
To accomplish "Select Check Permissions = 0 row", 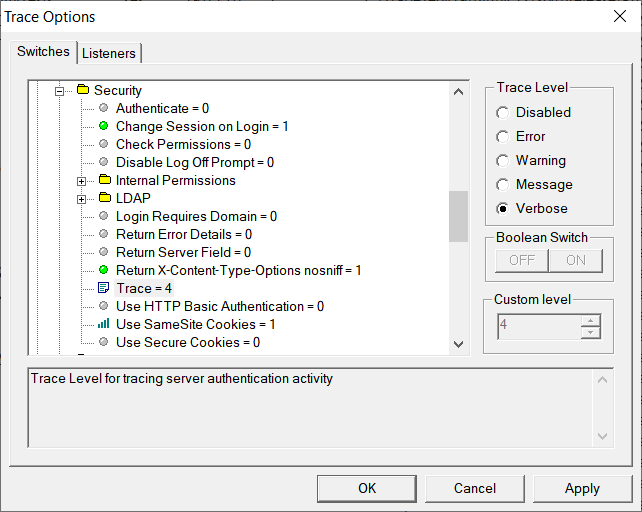I will 183,144.
